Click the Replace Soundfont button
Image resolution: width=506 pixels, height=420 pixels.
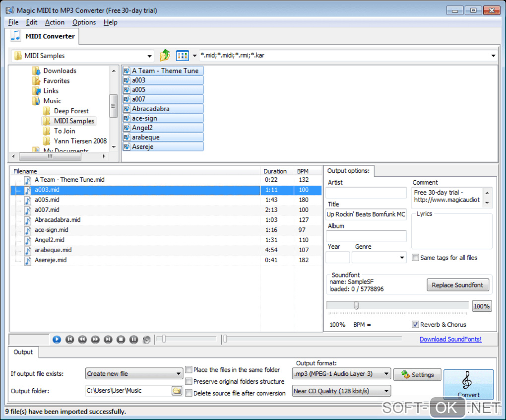[457, 285]
